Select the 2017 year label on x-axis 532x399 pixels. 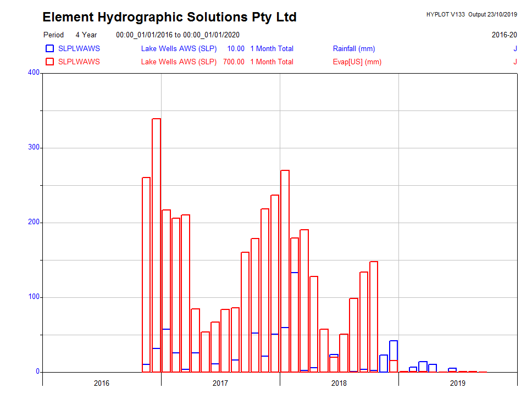220,383
